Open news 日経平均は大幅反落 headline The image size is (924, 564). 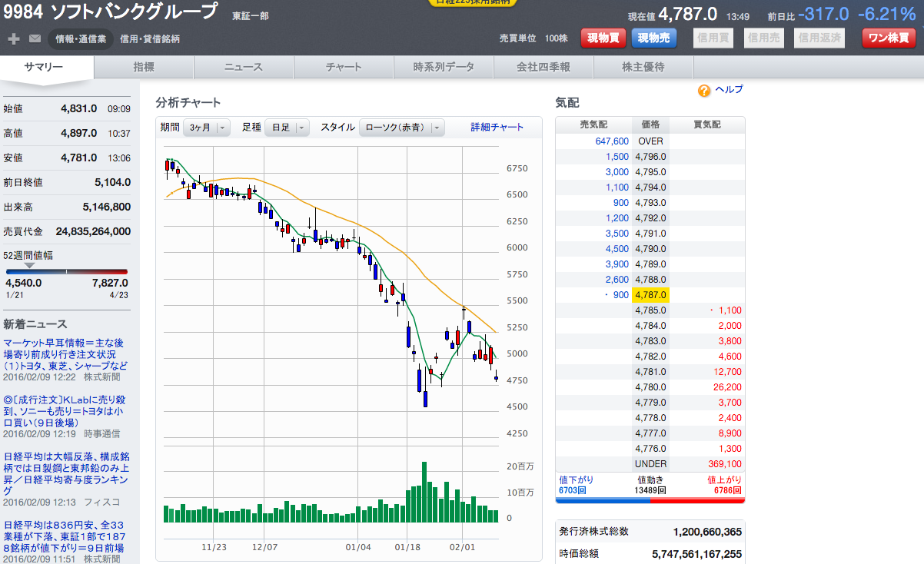coord(65,474)
